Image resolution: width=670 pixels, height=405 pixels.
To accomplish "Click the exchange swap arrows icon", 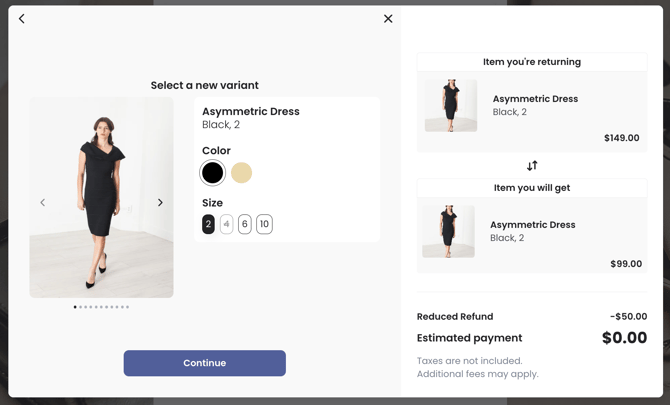I will (532, 166).
